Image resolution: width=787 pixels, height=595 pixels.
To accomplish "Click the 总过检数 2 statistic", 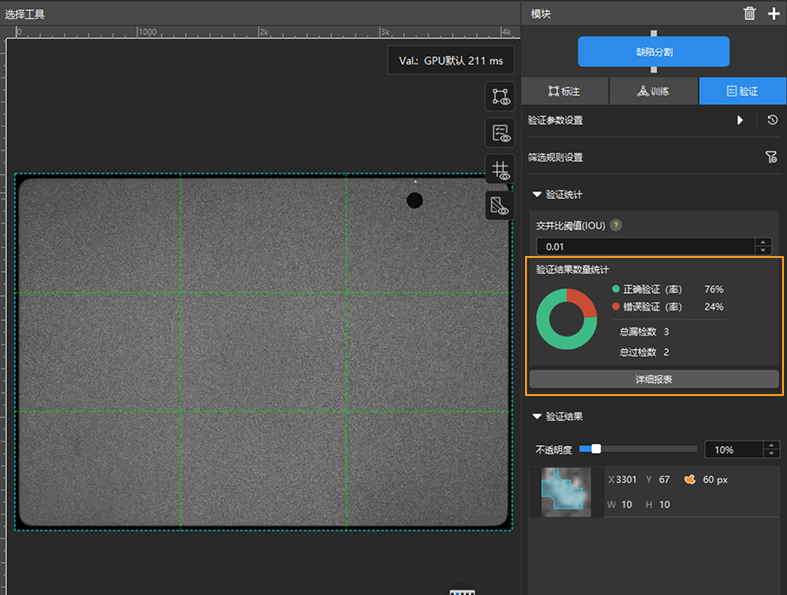I will 644,352.
